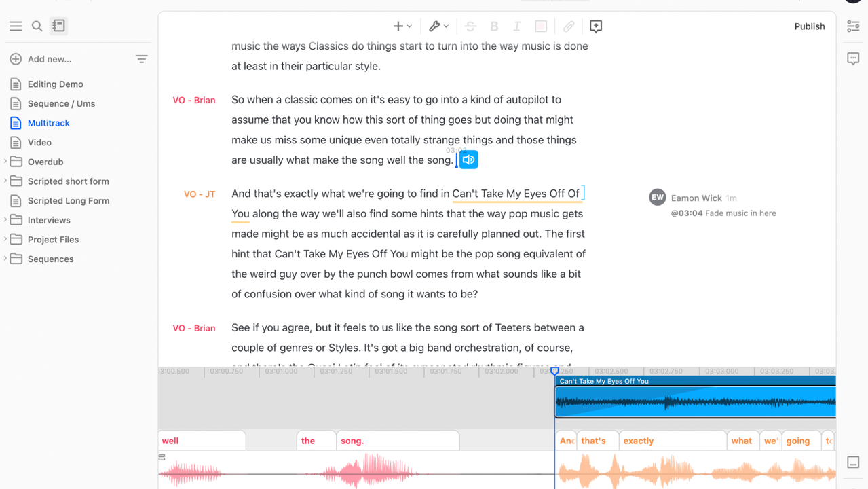868x489 pixels.
Task: Click the project browser icon beside search
Action: [x=59, y=26]
